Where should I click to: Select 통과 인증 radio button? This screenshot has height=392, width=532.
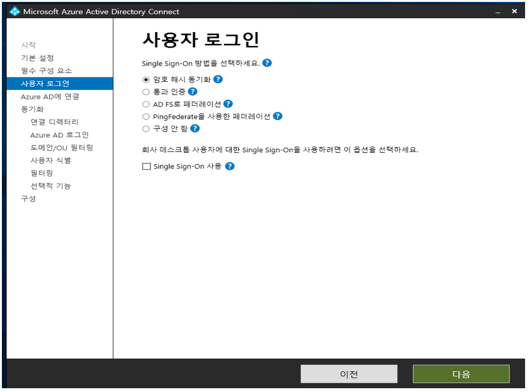point(146,92)
